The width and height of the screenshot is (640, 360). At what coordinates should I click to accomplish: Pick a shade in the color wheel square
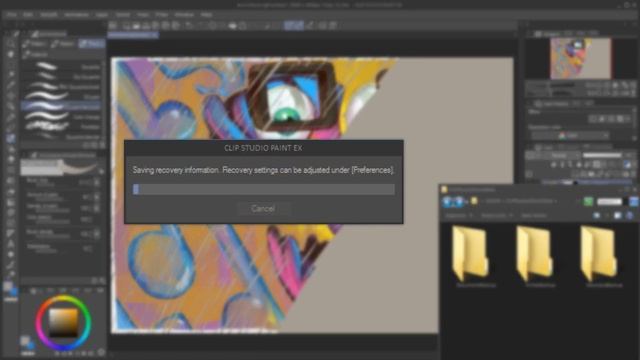(x=64, y=322)
